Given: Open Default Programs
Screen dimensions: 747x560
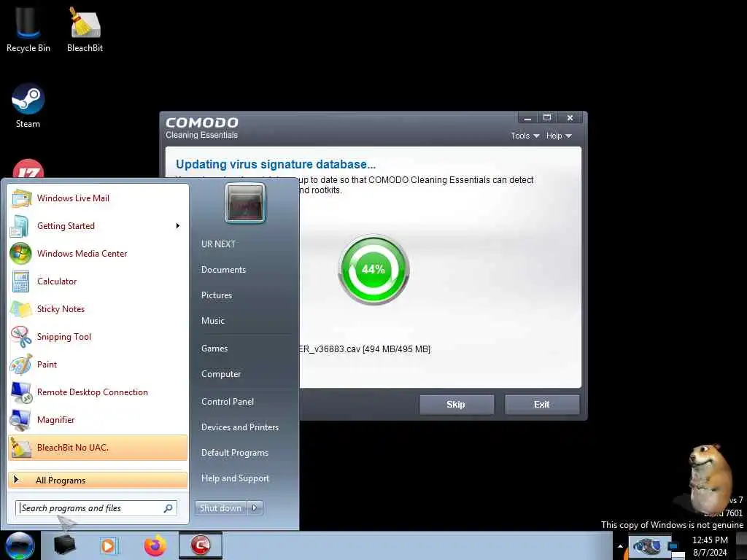Looking at the screenshot, I should point(235,452).
